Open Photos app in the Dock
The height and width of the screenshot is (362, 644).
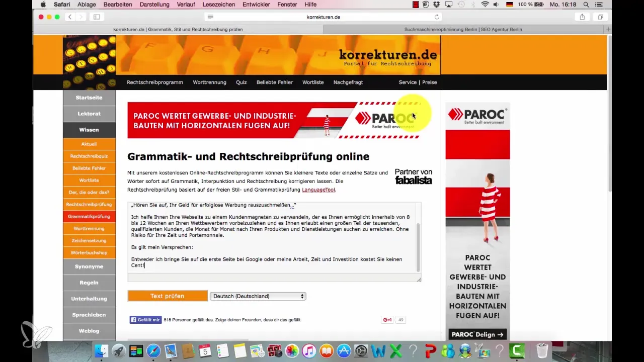(x=292, y=350)
